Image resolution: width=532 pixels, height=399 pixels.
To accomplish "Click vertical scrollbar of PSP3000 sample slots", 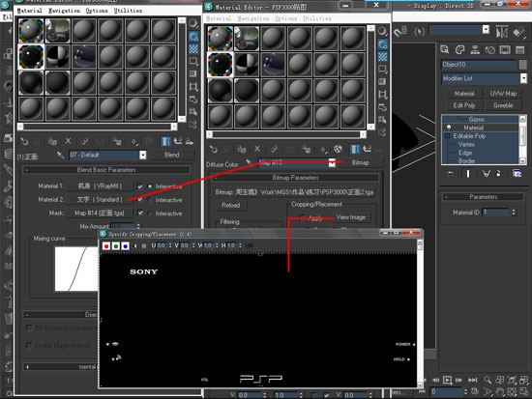I will (370, 77).
